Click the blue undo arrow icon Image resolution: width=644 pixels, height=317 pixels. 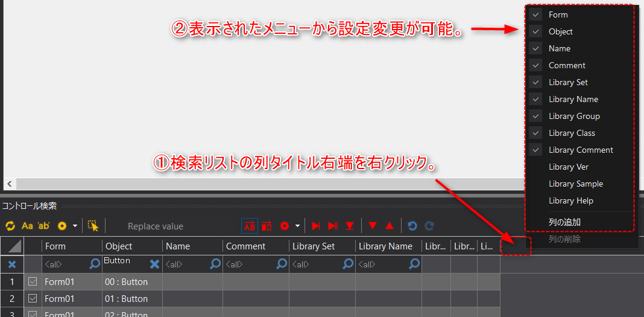412,226
